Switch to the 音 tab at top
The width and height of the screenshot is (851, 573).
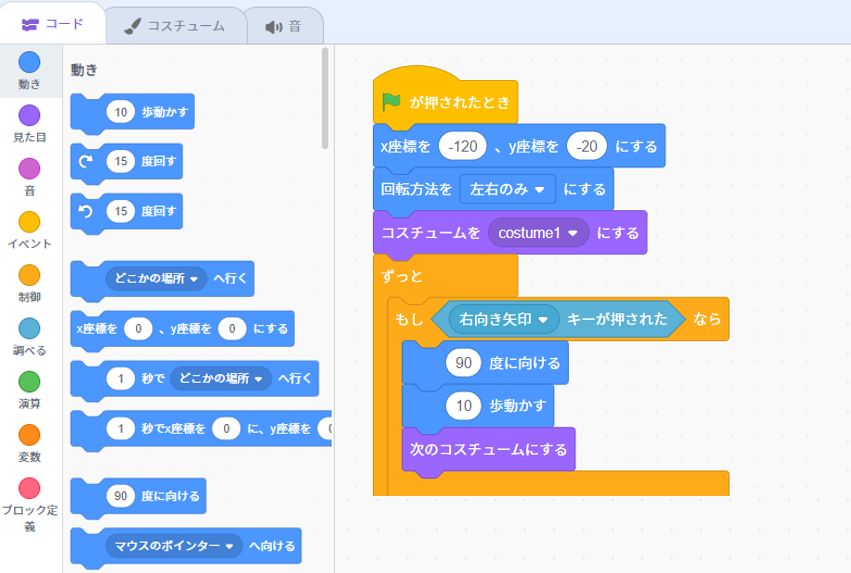pyautogui.click(x=284, y=26)
